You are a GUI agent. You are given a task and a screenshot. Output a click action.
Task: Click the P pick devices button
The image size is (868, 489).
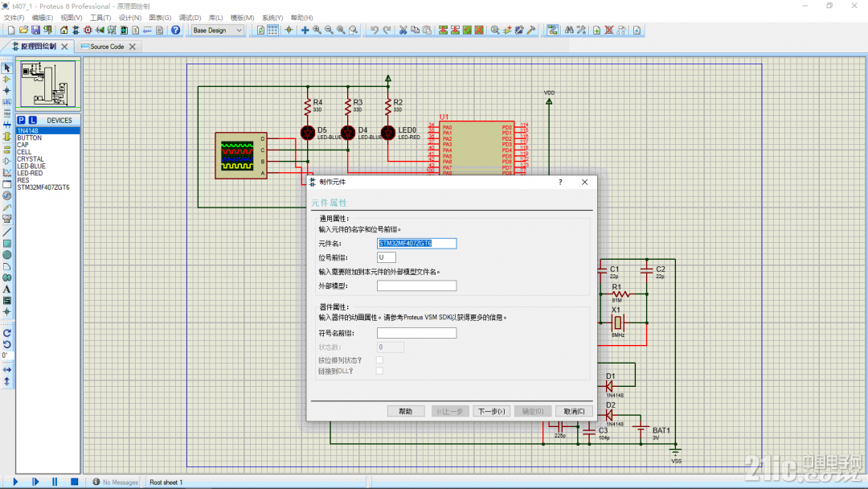21,120
